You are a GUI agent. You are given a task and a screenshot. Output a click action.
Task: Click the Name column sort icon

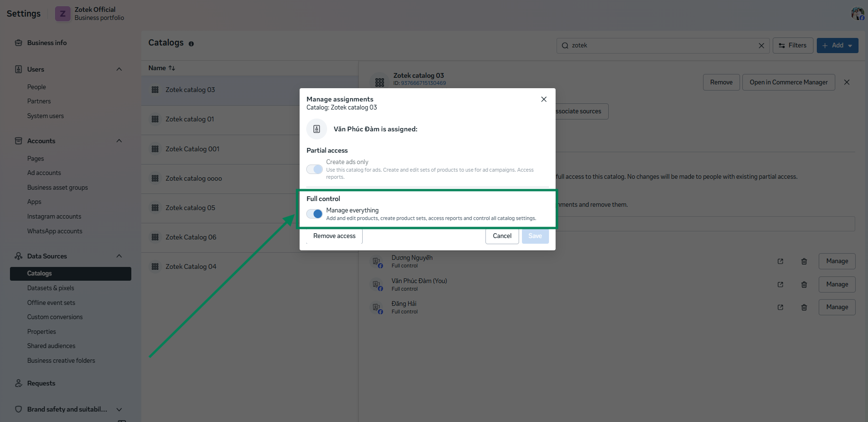[x=172, y=68]
